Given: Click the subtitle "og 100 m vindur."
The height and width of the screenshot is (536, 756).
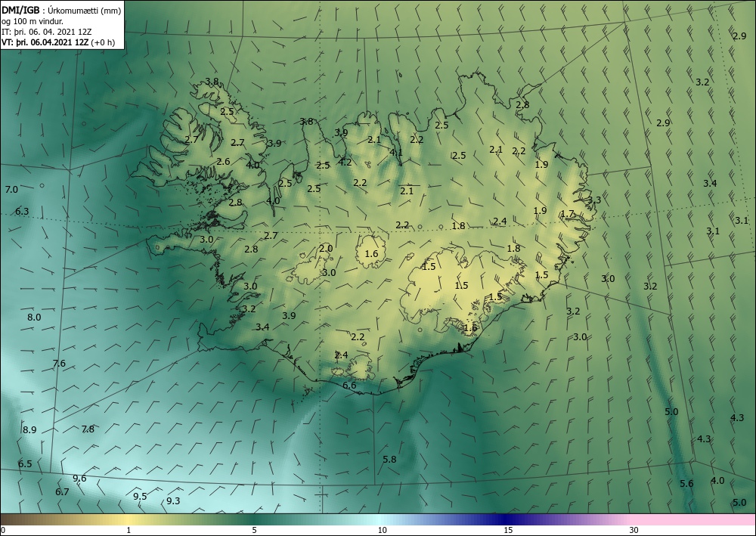Looking at the screenshot, I should (33, 21).
